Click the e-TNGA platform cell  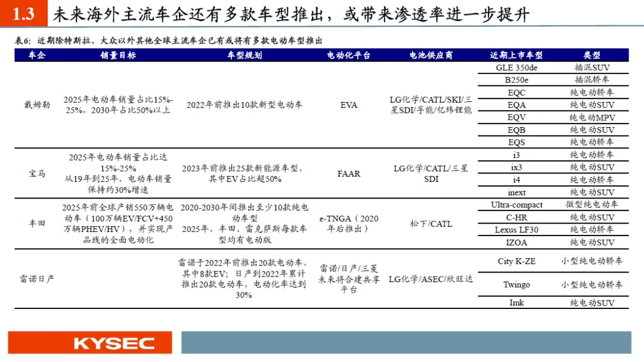tap(349, 224)
